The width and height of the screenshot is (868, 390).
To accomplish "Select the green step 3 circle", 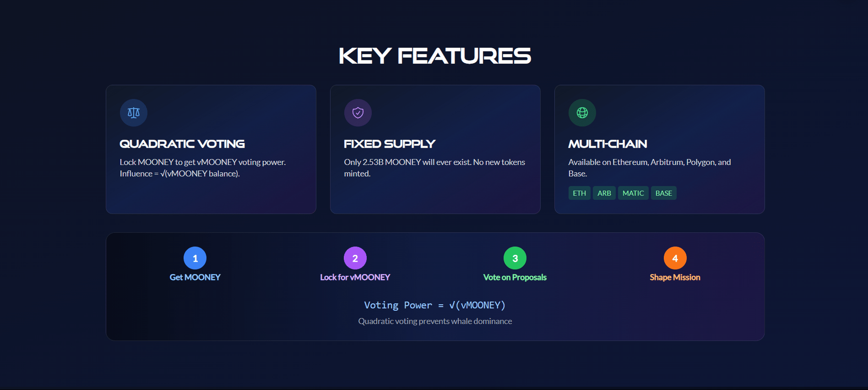I will tap(515, 258).
